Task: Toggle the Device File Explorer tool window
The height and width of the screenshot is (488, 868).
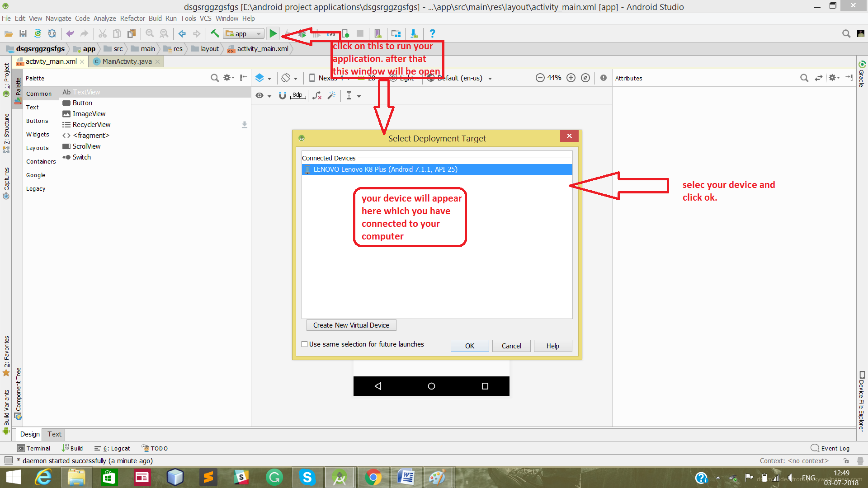Action: click(x=862, y=401)
